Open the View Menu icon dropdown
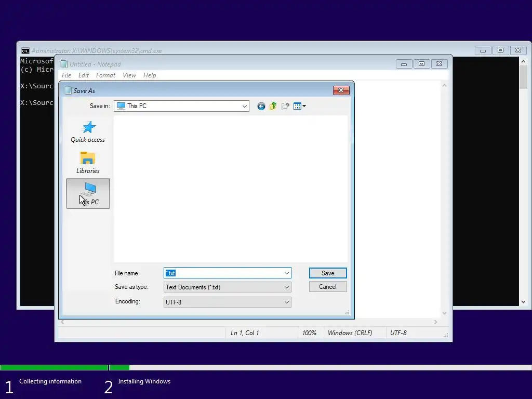Viewport: 532px width, 399px height. pos(300,106)
